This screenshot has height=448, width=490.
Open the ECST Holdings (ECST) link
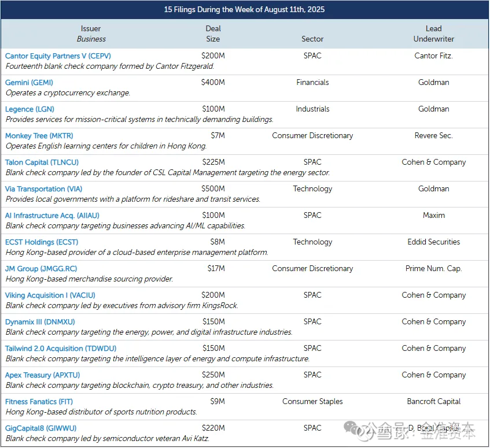(42, 242)
